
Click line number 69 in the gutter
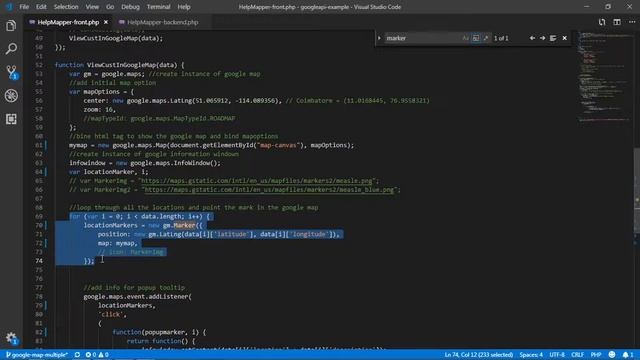click(39, 216)
